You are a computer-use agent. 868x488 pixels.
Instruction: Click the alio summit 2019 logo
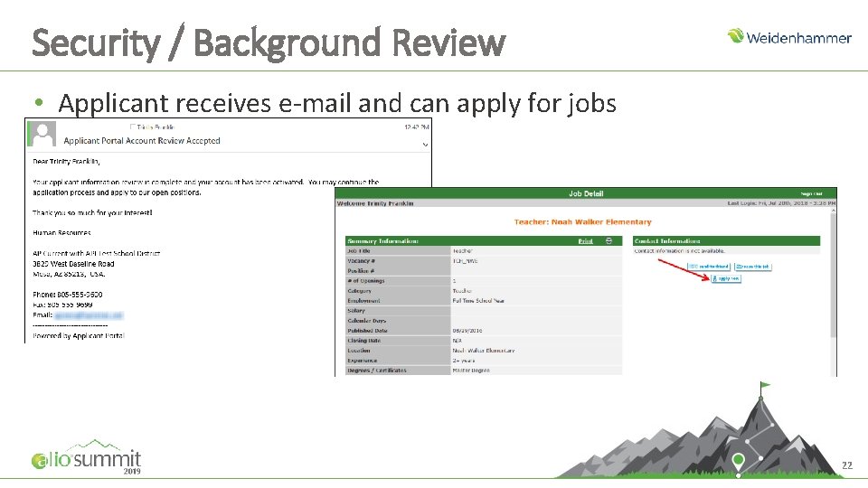tap(87, 458)
